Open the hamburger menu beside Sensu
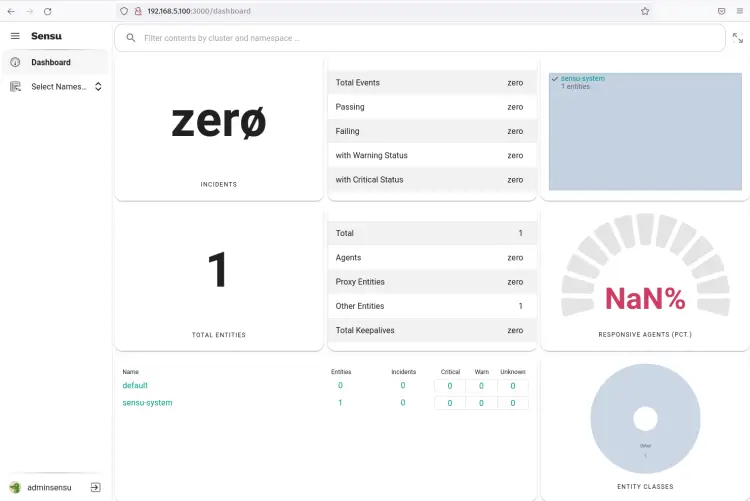The image size is (750, 501). click(15, 36)
